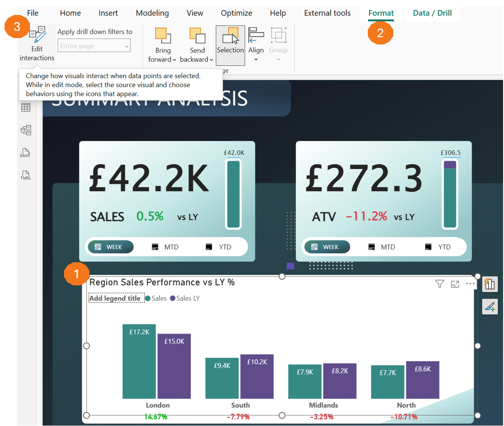The height and width of the screenshot is (426, 504).
Task: Expand the Align dropdown chevron
Action: (256, 59)
